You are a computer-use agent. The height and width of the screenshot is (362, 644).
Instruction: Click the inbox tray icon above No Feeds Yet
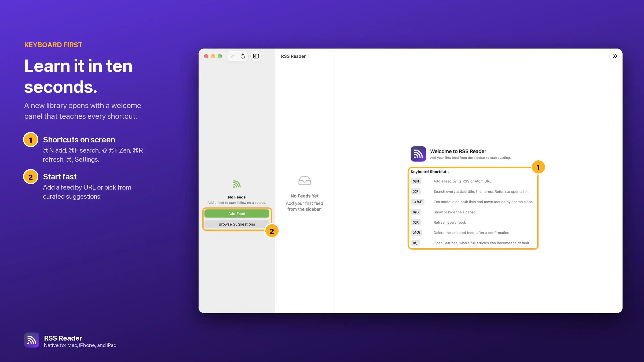click(x=305, y=181)
